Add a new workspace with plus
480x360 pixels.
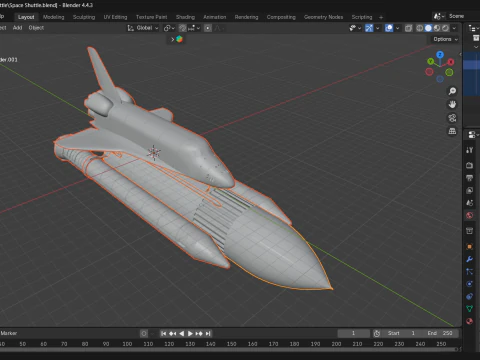381,17
